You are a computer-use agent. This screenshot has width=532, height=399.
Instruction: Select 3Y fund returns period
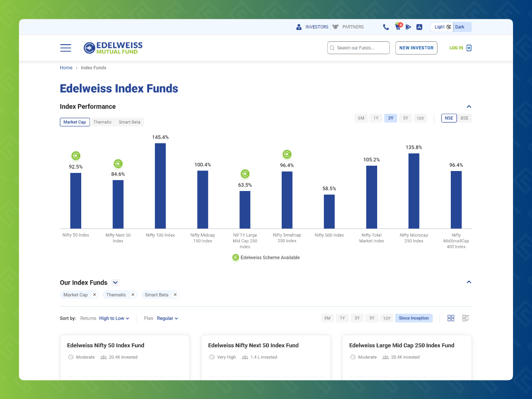click(357, 318)
